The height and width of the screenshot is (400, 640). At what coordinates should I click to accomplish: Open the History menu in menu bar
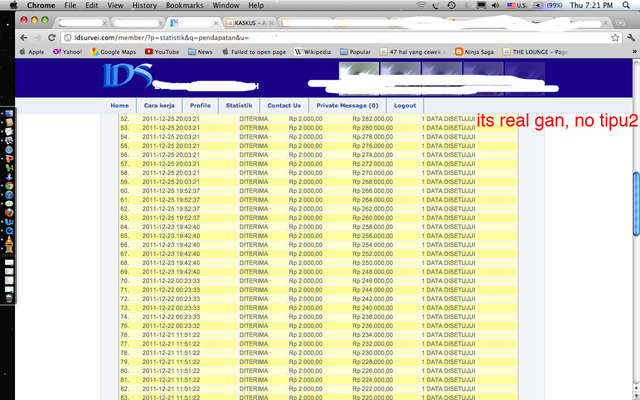144,5
